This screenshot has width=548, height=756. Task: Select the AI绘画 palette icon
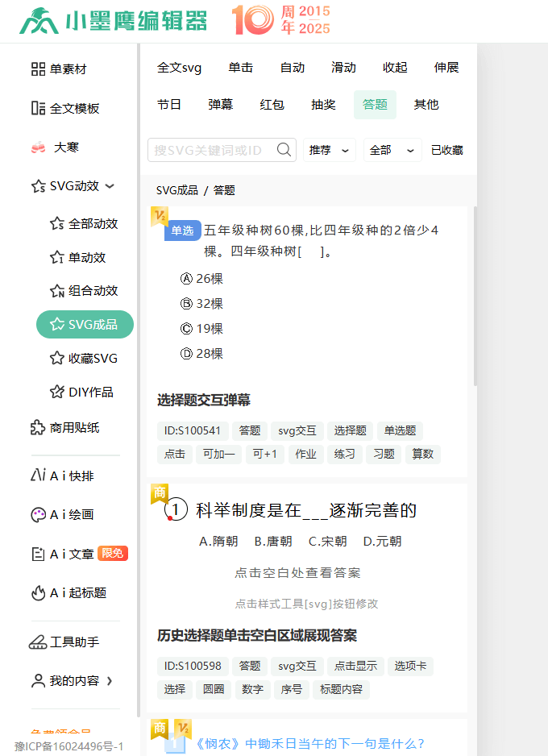pyautogui.click(x=38, y=514)
